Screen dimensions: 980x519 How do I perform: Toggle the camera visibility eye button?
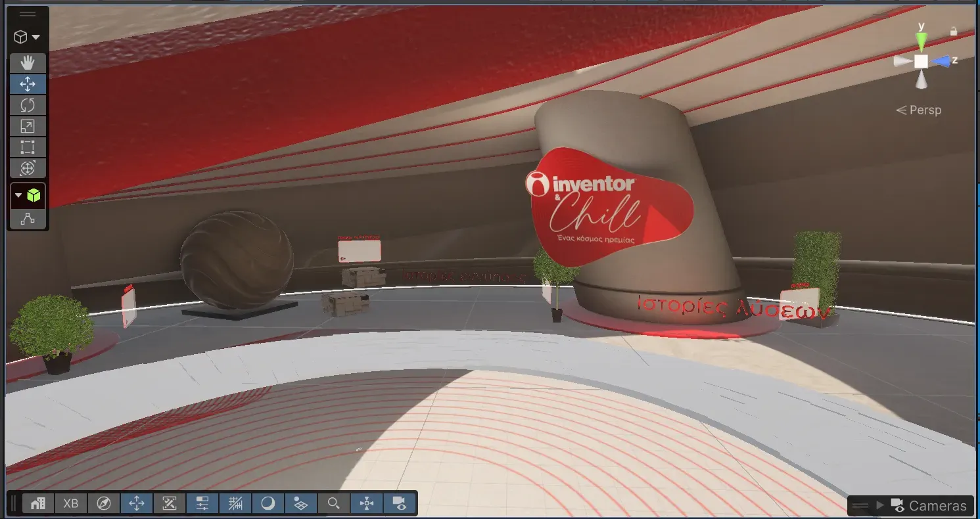399,504
